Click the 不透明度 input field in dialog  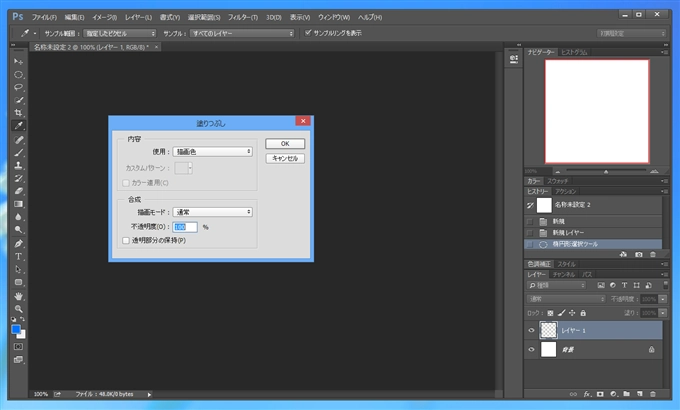[185, 227]
